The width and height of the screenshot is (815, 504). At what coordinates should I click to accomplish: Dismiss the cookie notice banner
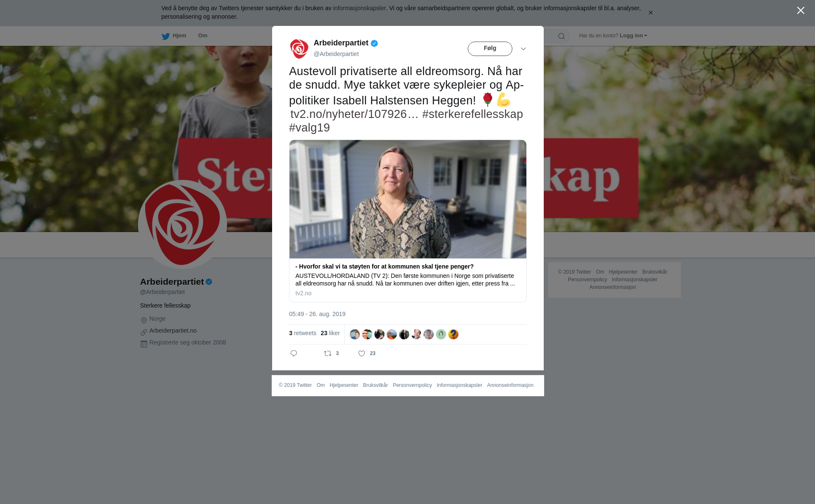click(650, 13)
